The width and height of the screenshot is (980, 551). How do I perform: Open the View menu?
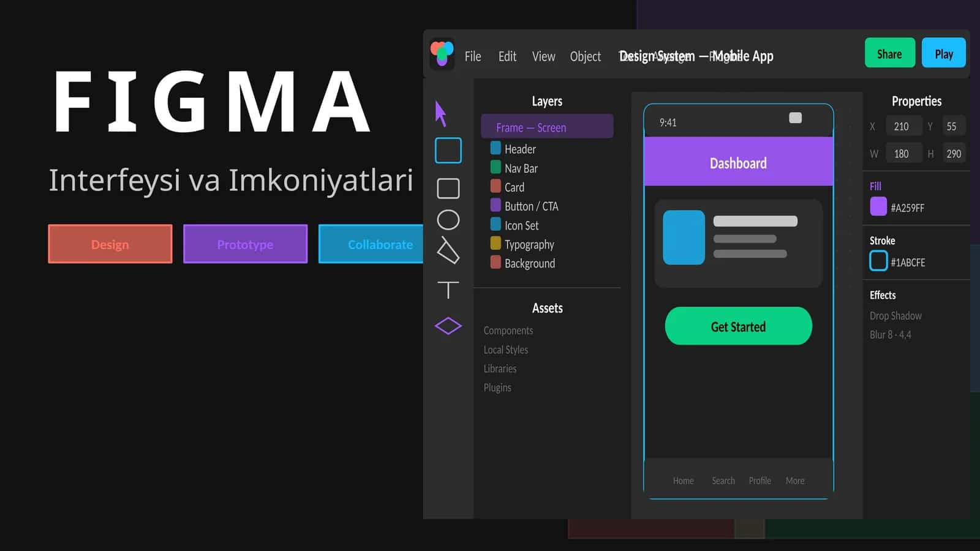tap(544, 56)
